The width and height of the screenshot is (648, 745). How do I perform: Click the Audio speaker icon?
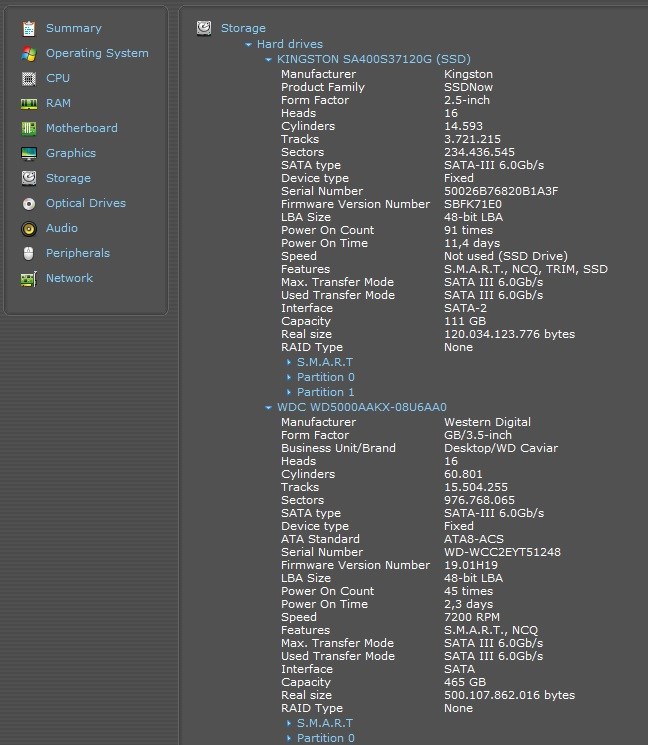[29, 229]
